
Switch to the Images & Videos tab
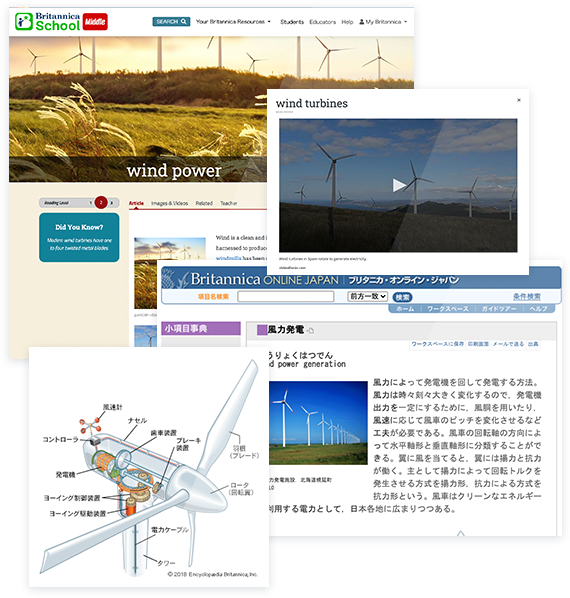point(169,203)
